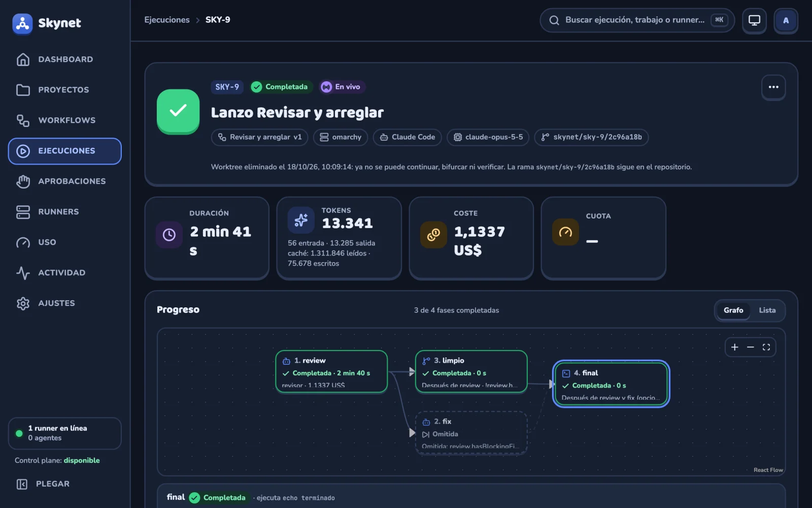Open the Dashboard section
Image resolution: width=812 pixels, height=508 pixels.
pos(64,59)
